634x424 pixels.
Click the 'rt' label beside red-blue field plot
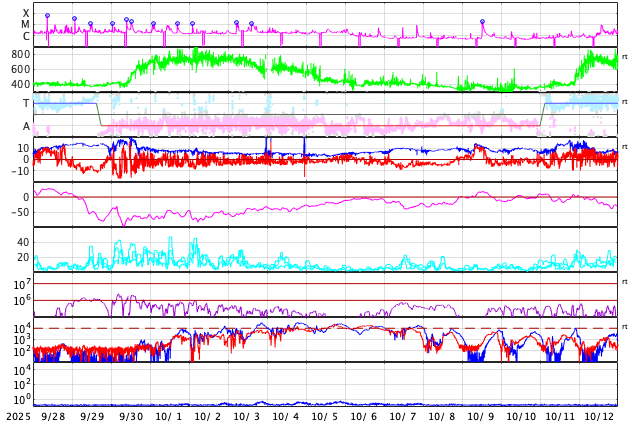pyautogui.click(x=625, y=147)
